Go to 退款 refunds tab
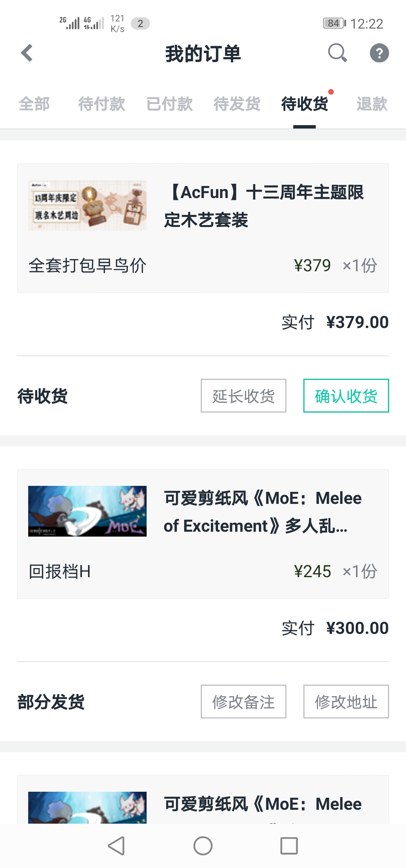The width and height of the screenshot is (406, 868). pyautogui.click(x=372, y=104)
